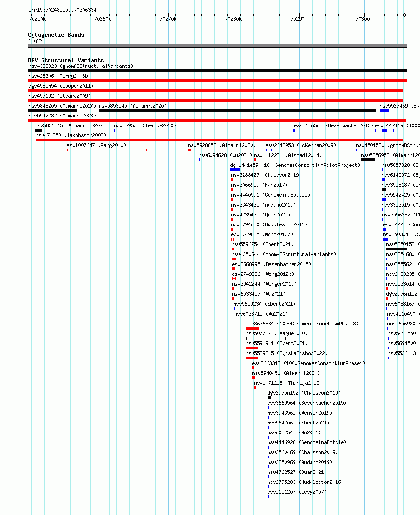
Task: Open nsv6033457 (Wu2021) variant
Action: pos(259,294)
